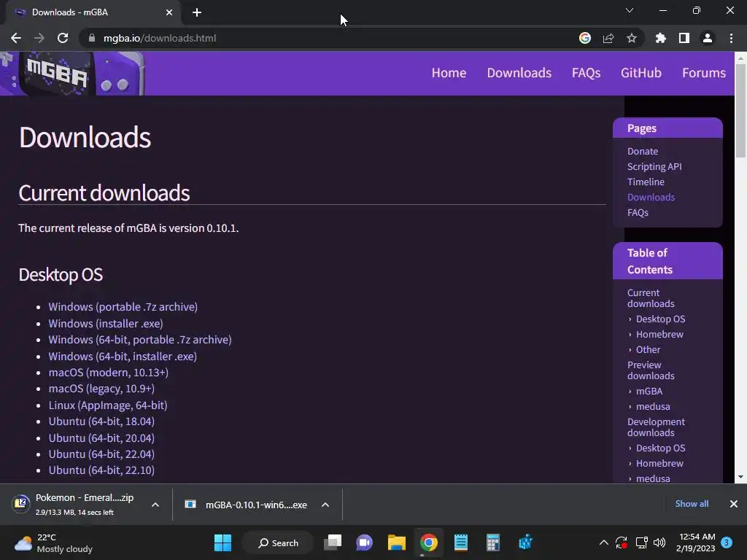Download Windows 64-bit portable .7z archive
This screenshot has width=747, height=560.
click(x=140, y=340)
